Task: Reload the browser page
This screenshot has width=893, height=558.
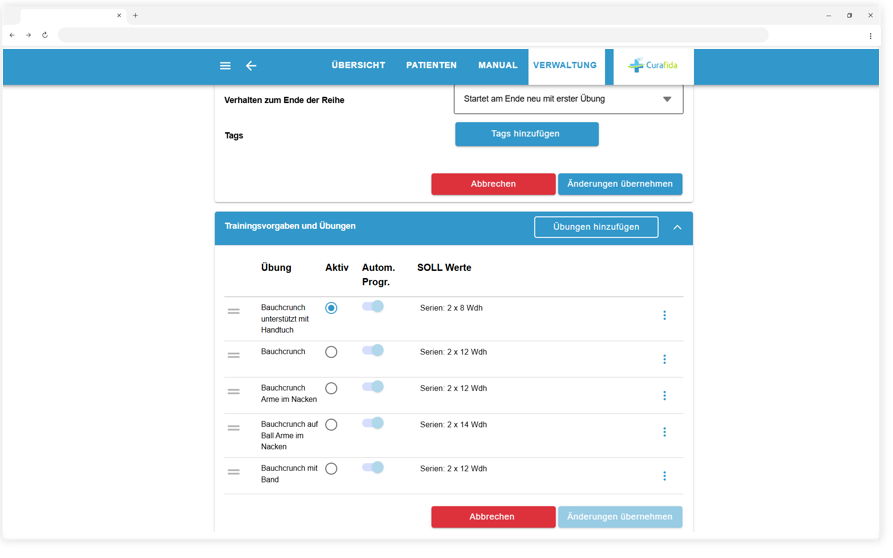Action: tap(45, 35)
